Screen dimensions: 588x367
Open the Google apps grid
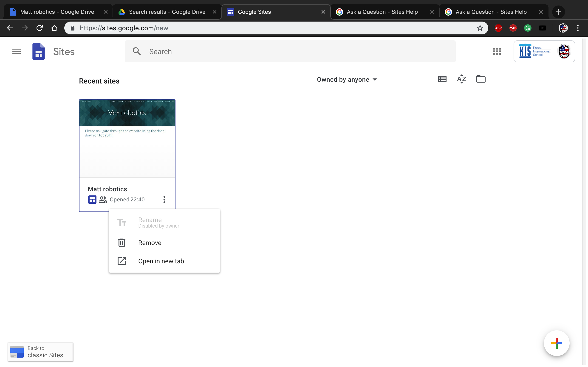[x=497, y=51]
